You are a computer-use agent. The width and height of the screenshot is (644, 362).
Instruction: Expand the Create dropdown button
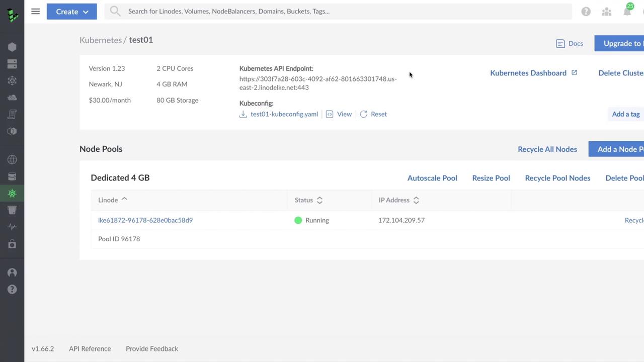coord(71,11)
